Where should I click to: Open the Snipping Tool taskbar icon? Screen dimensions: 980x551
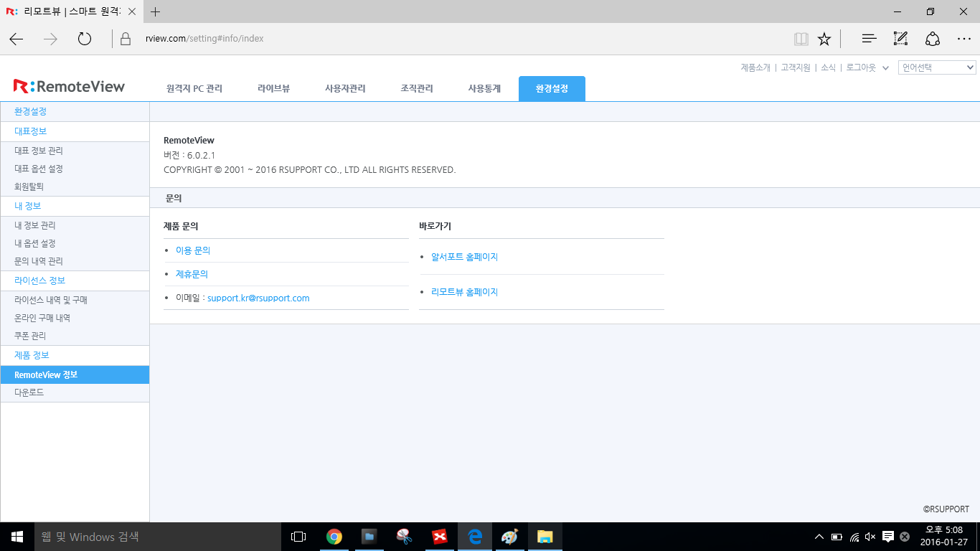pos(404,537)
